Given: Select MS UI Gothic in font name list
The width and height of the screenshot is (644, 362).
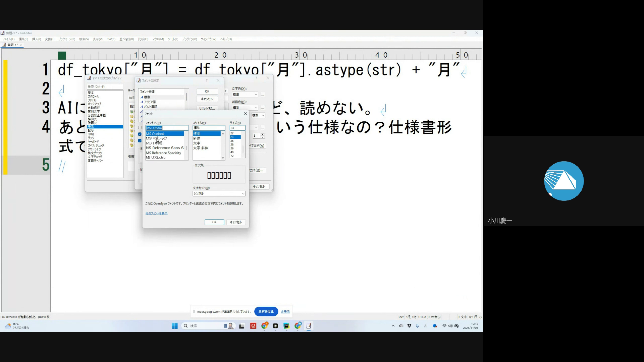Looking at the screenshot, I should [x=156, y=158].
